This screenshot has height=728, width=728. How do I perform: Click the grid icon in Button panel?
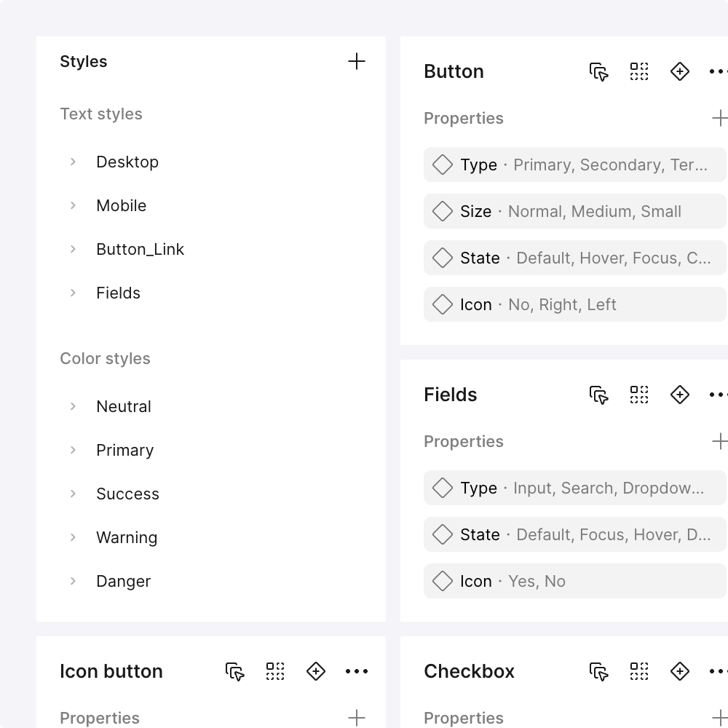[x=639, y=71]
